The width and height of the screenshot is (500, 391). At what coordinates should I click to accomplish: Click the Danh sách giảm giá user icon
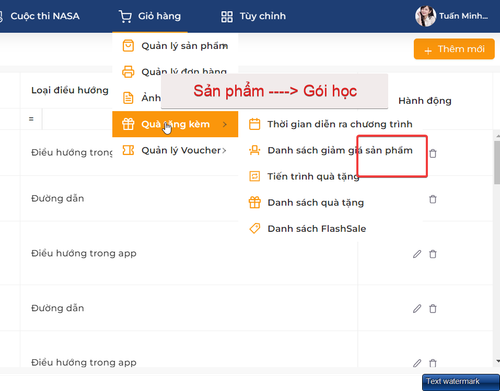click(x=255, y=150)
